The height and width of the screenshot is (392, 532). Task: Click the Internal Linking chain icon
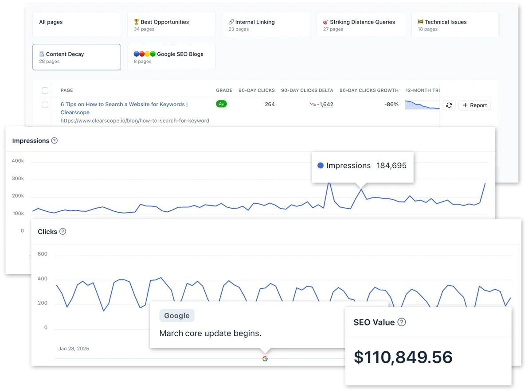232,21
